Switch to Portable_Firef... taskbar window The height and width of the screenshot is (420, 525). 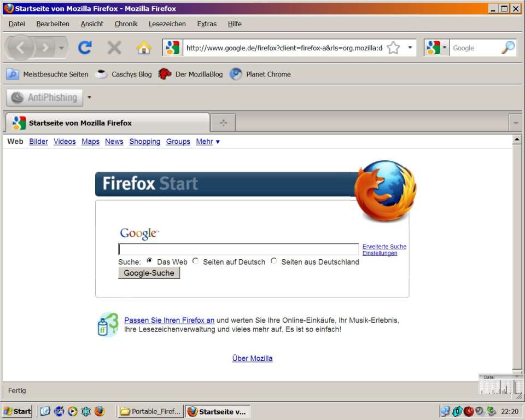click(x=151, y=411)
